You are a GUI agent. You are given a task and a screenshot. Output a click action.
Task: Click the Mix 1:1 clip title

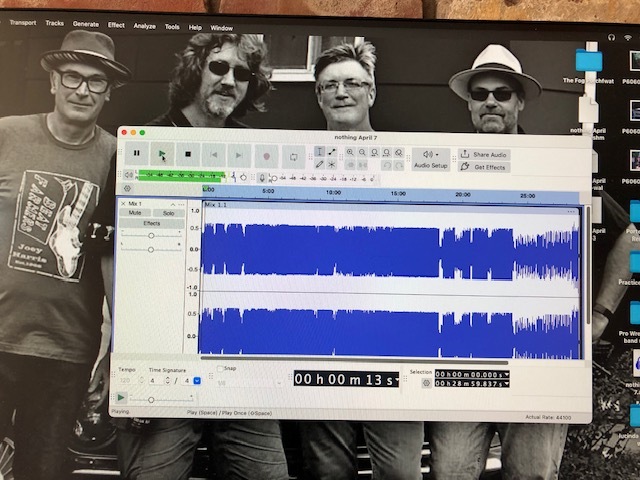[216, 204]
